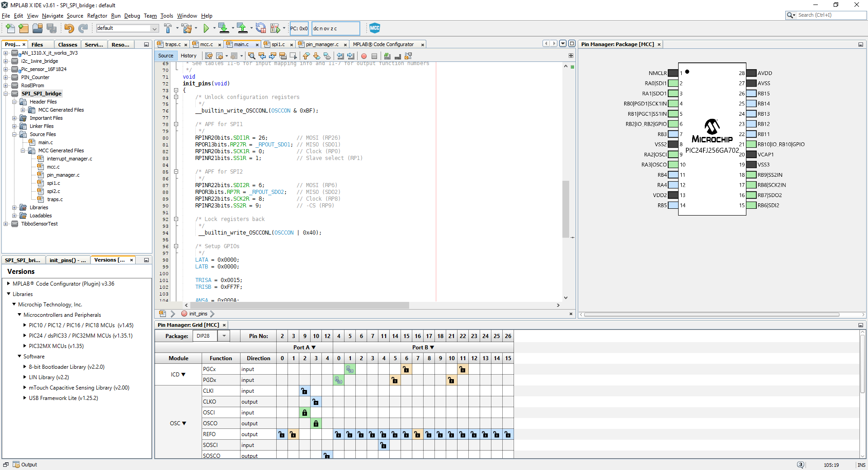Image resolution: width=868 pixels, height=470 pixels.
Task: Click the RA0|SDI1 pin box on package
Action: 673,83
